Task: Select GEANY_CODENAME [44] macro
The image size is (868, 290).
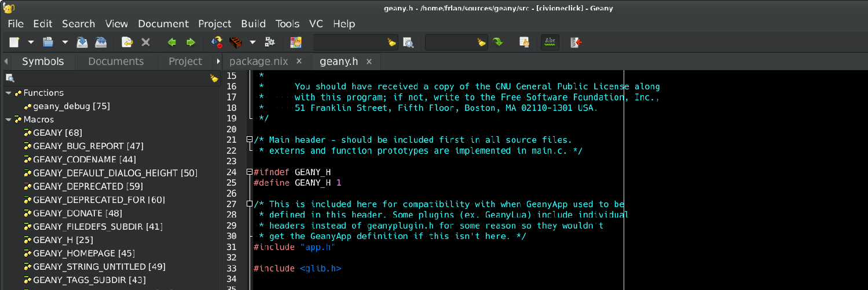Action: (85, 159)
